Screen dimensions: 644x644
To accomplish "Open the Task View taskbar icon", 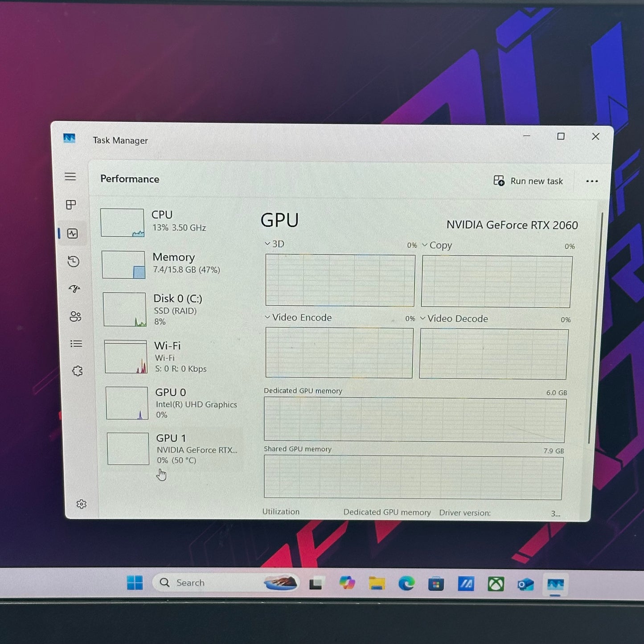I will coord(316,583).
